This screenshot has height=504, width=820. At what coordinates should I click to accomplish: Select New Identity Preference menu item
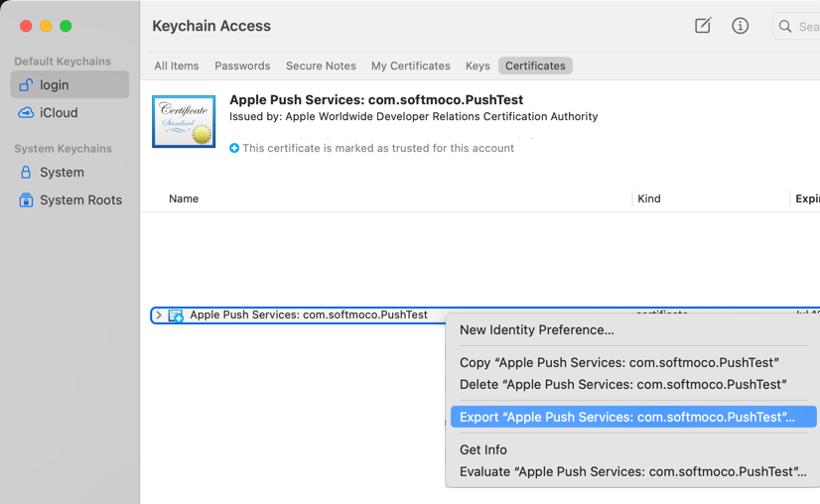[x=537, y=330]
